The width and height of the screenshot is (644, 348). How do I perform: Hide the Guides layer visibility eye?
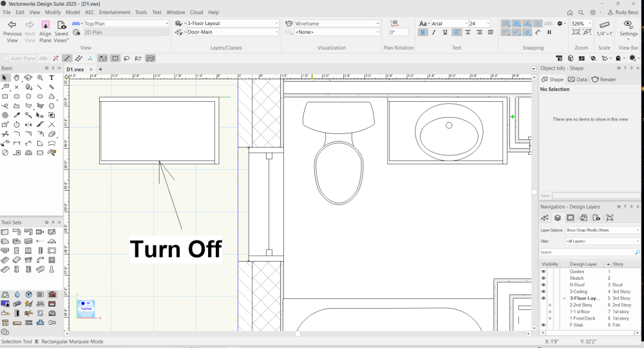point(544,271)
